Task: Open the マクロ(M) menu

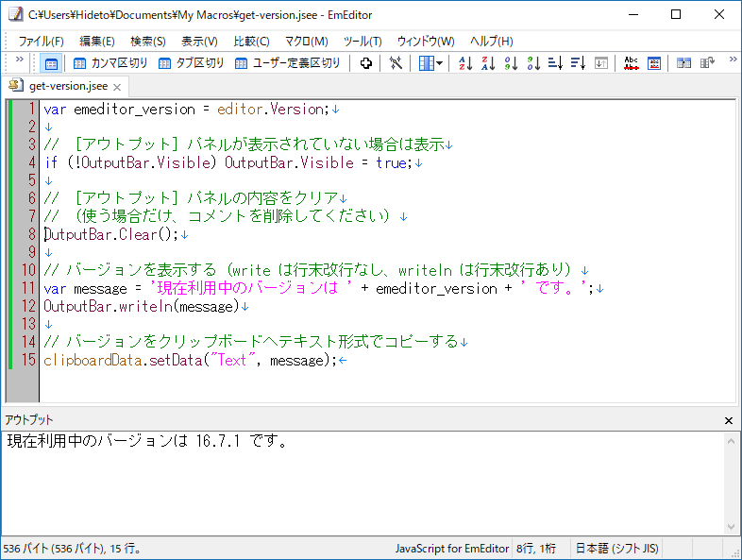Action: (x=306, y=42)
